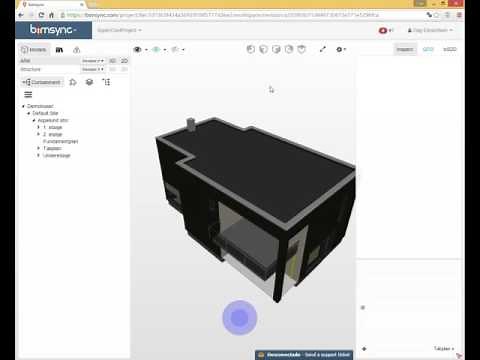Viewport: 480px width, 360px height.
Task: Click the red notification badge icon
Action: point(383,30)
